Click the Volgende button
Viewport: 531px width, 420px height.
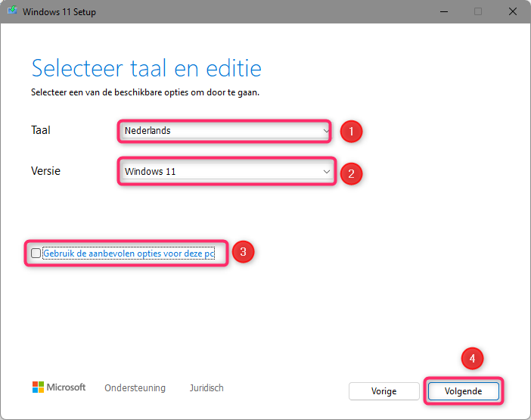(x=463, y=391)
